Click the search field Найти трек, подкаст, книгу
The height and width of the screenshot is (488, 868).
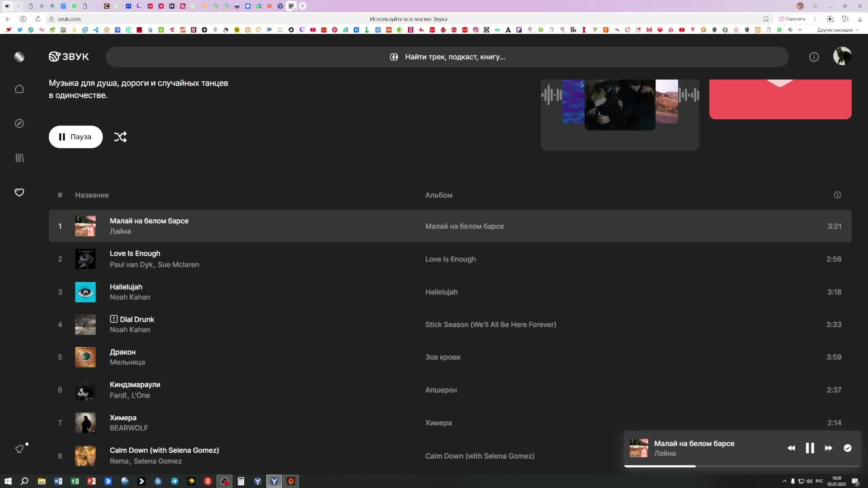(447, 57)
